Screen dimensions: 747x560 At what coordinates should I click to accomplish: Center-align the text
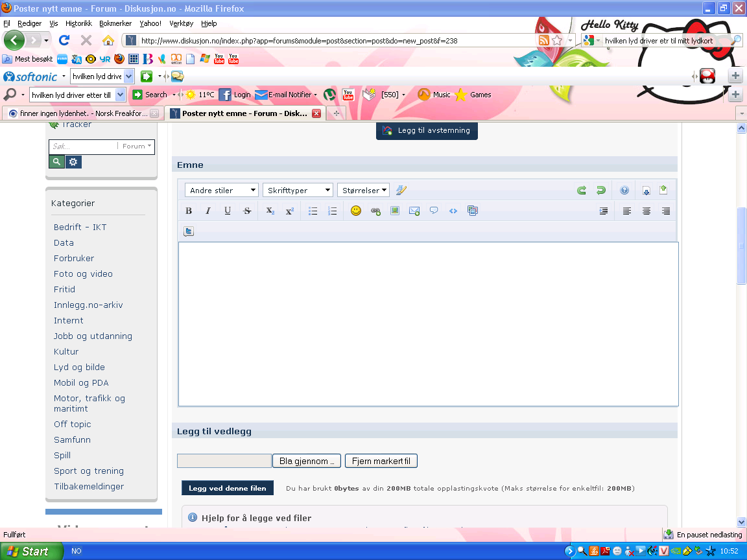[646, 211]
